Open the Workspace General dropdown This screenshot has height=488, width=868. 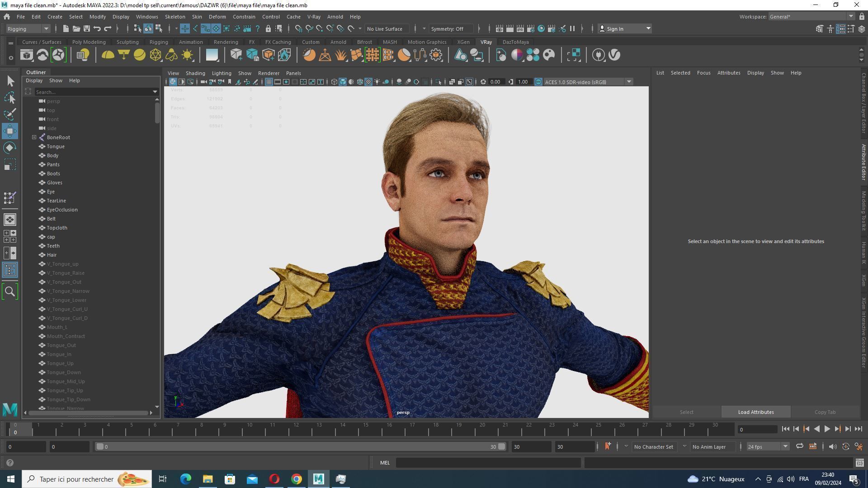(x=812, y=17)
